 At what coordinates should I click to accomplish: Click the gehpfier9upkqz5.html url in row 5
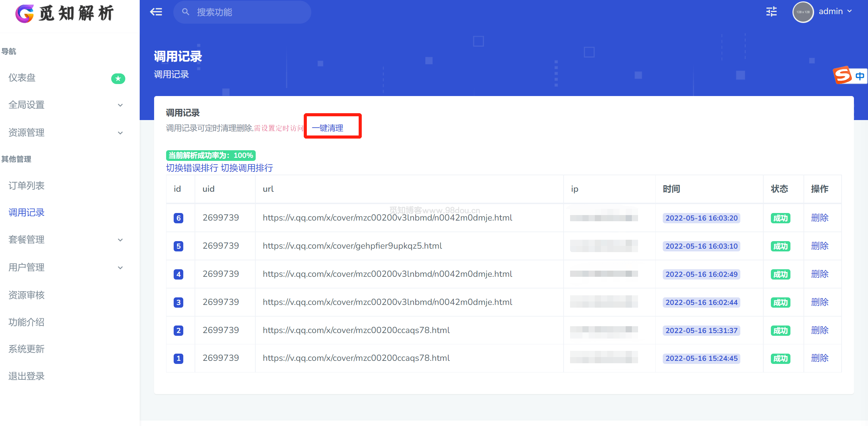click(x=352, y=246)
